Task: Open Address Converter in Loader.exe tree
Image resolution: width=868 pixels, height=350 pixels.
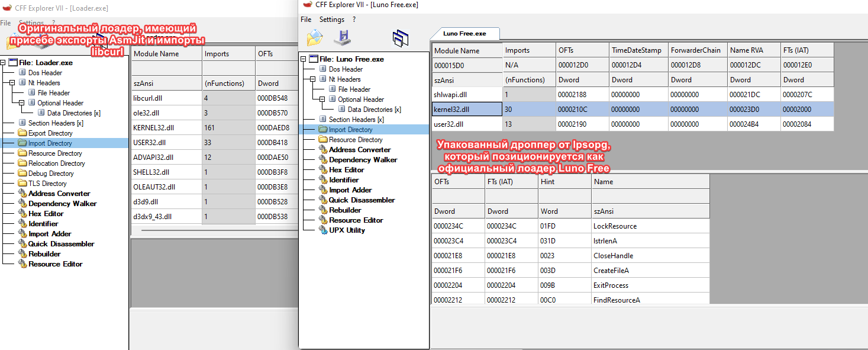Action: coord(59,194)
